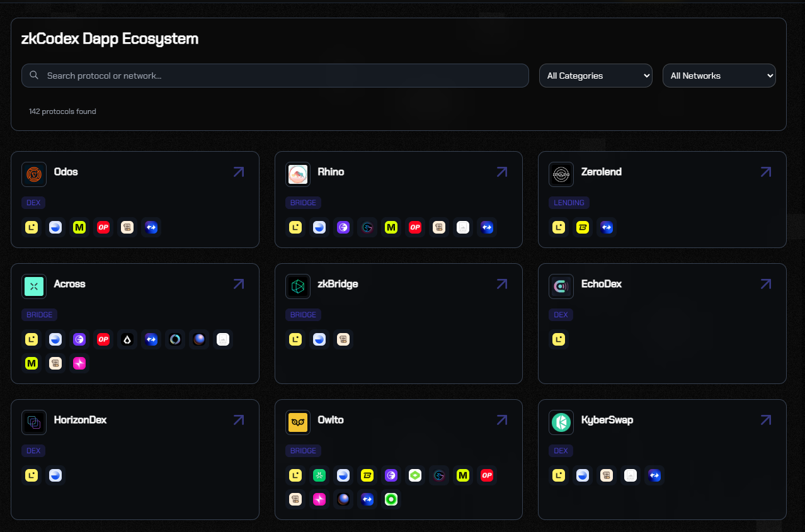805x532 pixels.
Task: Open Odos via its arrow icon
Action: (239, 172)
